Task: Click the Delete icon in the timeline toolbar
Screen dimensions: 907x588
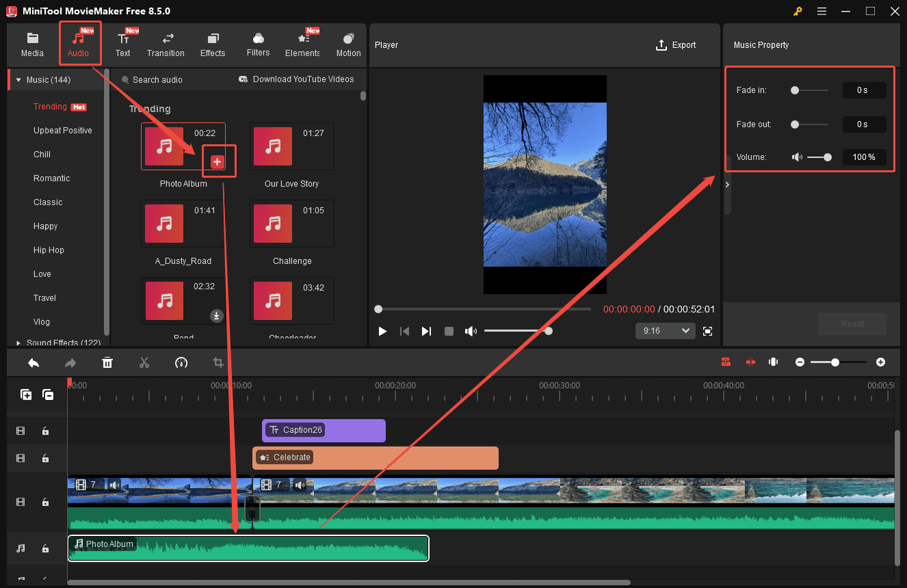Action: click(107, 362)
